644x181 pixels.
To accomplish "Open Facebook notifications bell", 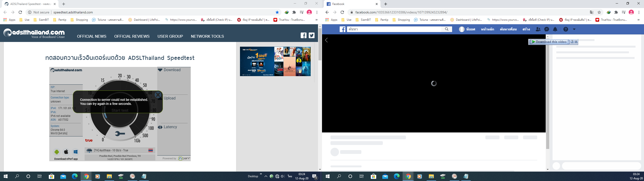I will pos(555,29).
